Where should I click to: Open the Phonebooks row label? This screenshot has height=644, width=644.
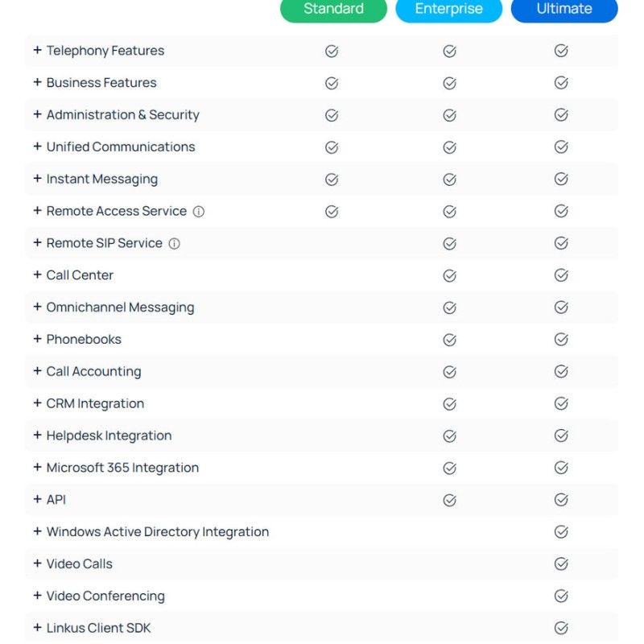pos(84,339)
